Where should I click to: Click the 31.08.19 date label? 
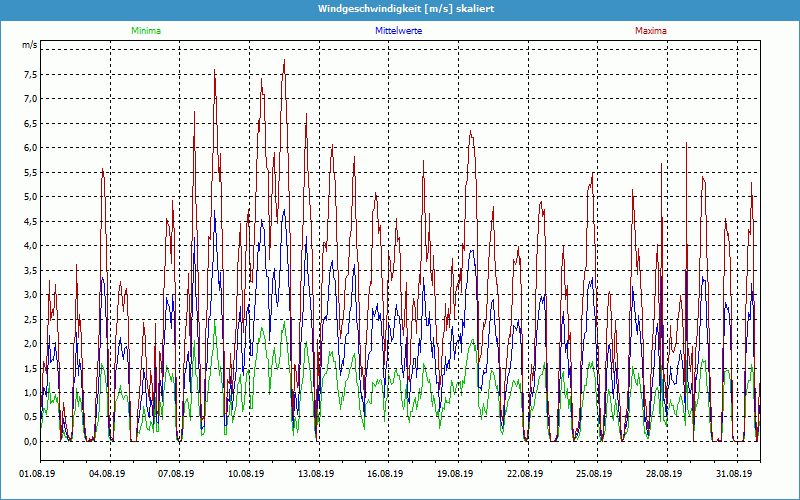coord(733,475)
